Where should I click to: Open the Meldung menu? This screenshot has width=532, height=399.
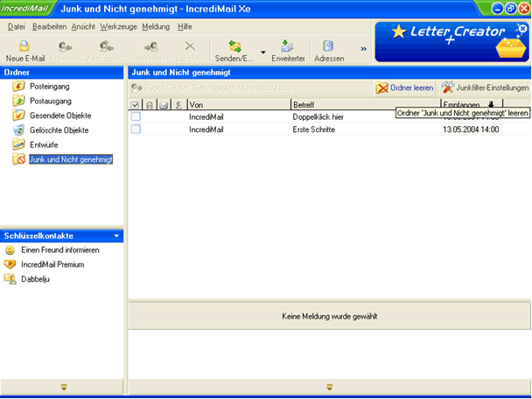tap(156, 26)
